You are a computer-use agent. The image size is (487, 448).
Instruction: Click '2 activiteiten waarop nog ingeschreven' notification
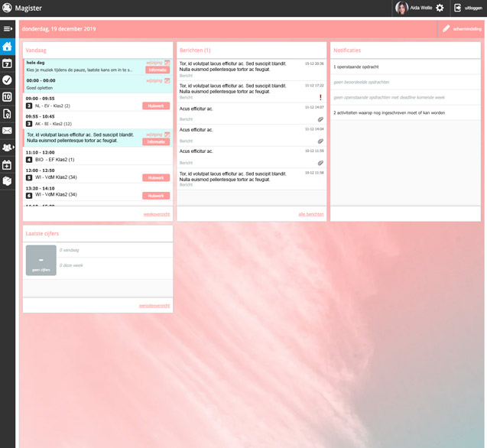tap(405, 113)
